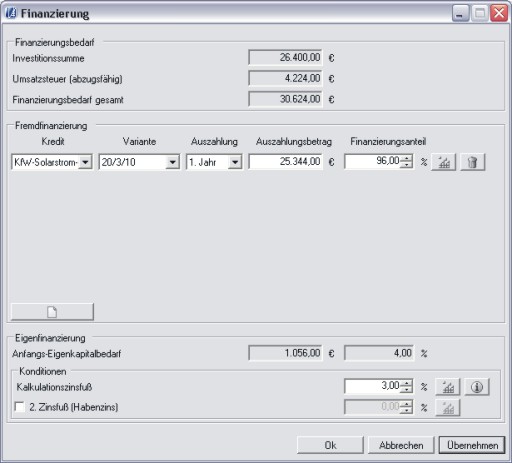Increase Kalkulationszinsfuß with up spinner arrow
Screen dimensions: 512x463
tap(406, 383)
